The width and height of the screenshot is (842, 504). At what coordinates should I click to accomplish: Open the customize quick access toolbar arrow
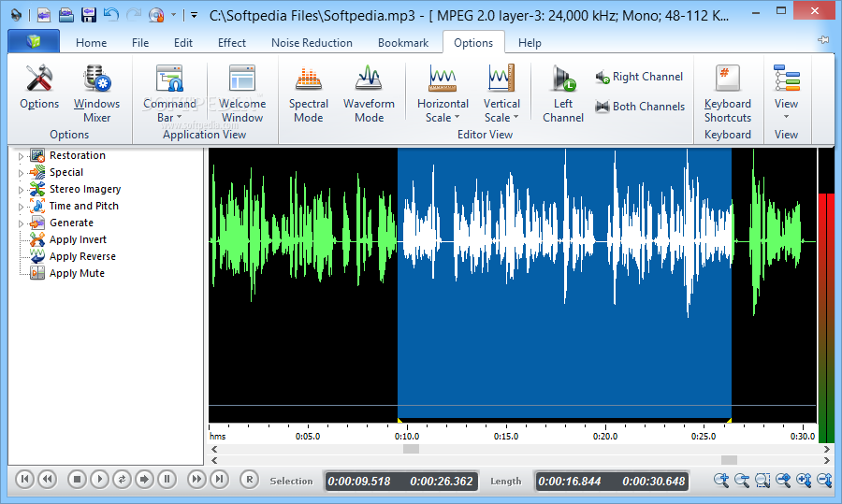[x=194, y=16]
